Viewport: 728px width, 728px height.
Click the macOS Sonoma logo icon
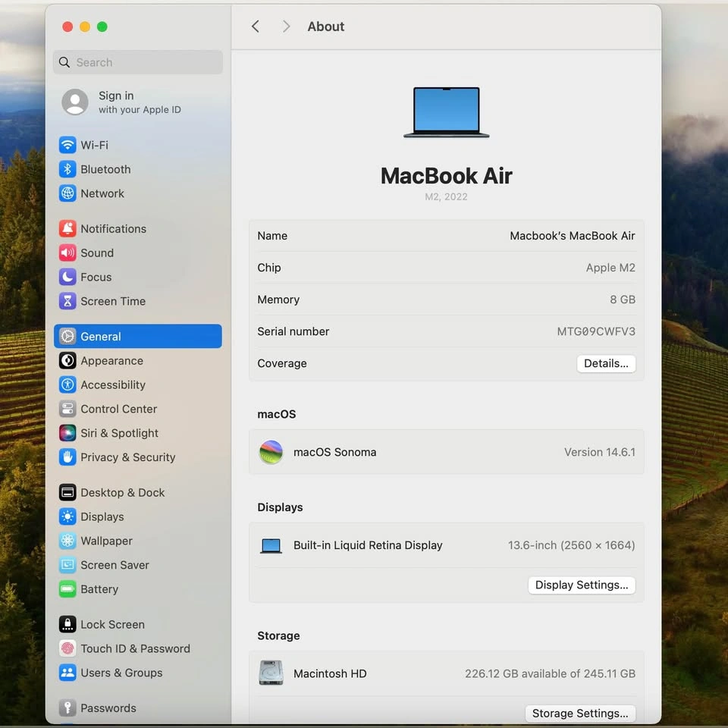click(271, 452)
